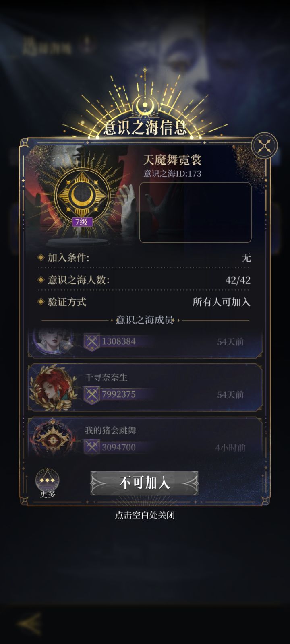Tap the 意识之海ID:173 text
This screenshot has height=644, width=290.
pos(172,174)
